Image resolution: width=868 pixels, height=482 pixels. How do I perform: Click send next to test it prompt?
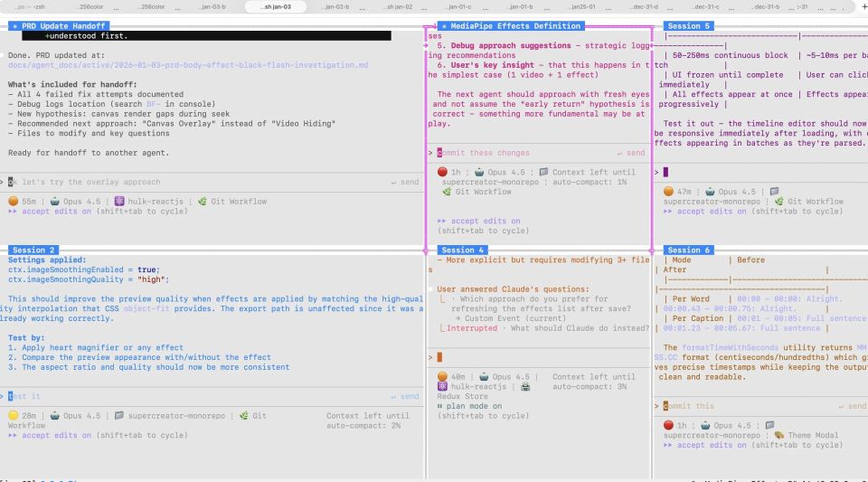click(x=405, y=396)
